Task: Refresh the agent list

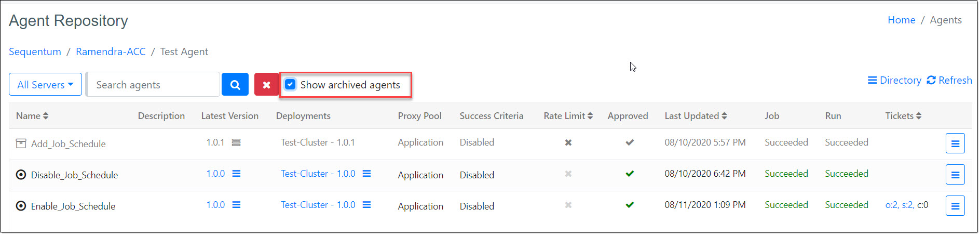Action: pyautogui.click(x=949, y=81)
